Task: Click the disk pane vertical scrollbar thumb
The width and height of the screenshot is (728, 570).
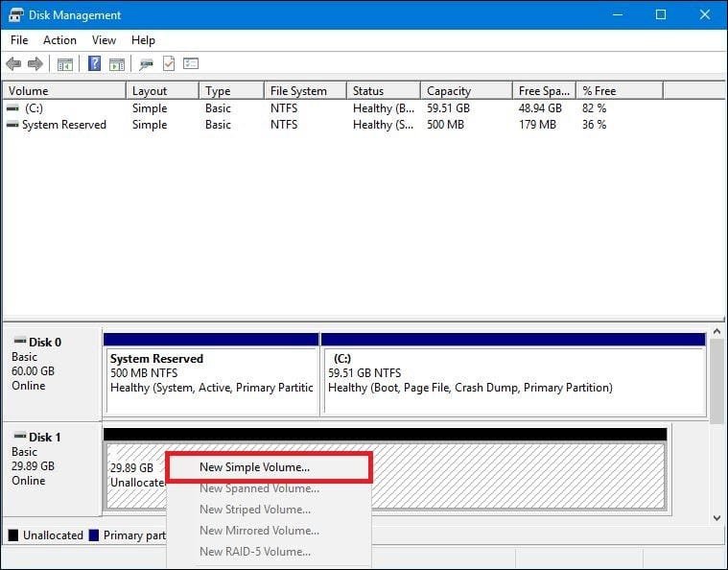Action: coord(716,381)
